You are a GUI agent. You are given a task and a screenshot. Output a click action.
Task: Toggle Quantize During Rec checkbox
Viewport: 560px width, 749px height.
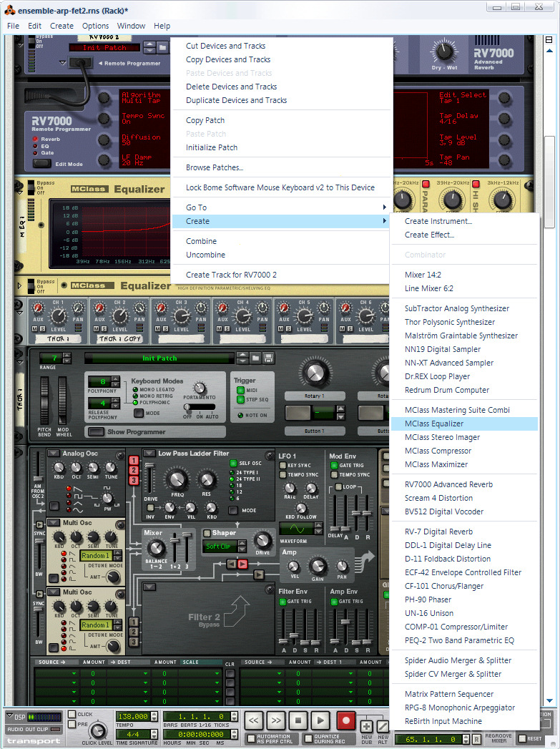coord(308,738)
